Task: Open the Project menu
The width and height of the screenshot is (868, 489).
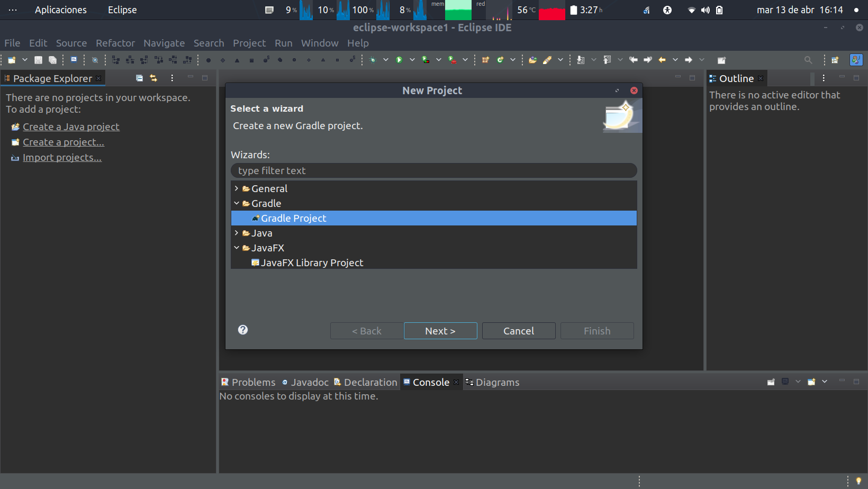Action: [x=249, y=43]
